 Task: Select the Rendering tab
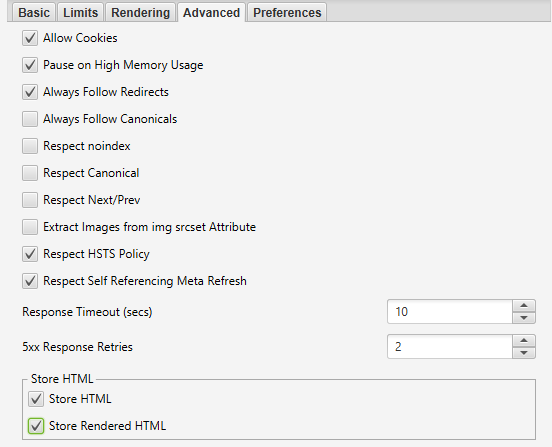pos(140,13)
